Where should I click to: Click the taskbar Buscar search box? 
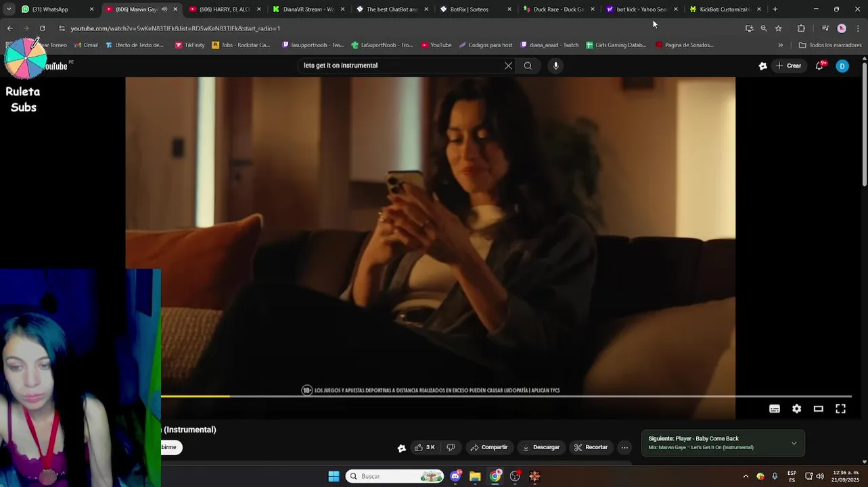pyautogui.click(x=394, y=476)
